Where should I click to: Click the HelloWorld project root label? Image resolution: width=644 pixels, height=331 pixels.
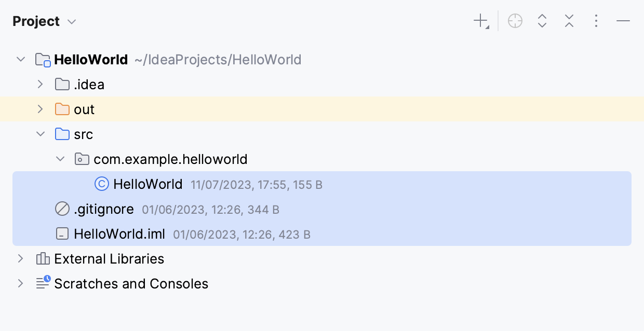(91, 59)
